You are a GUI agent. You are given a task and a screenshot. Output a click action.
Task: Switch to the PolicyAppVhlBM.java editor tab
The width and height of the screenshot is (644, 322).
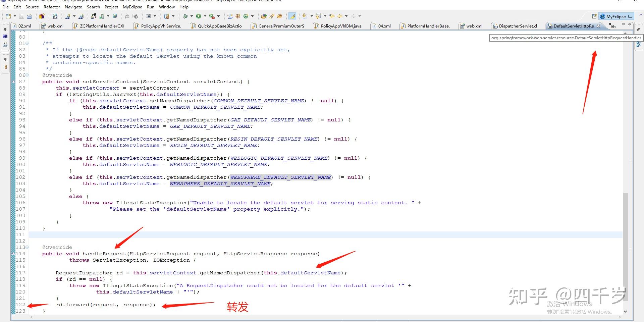point(341,26)
